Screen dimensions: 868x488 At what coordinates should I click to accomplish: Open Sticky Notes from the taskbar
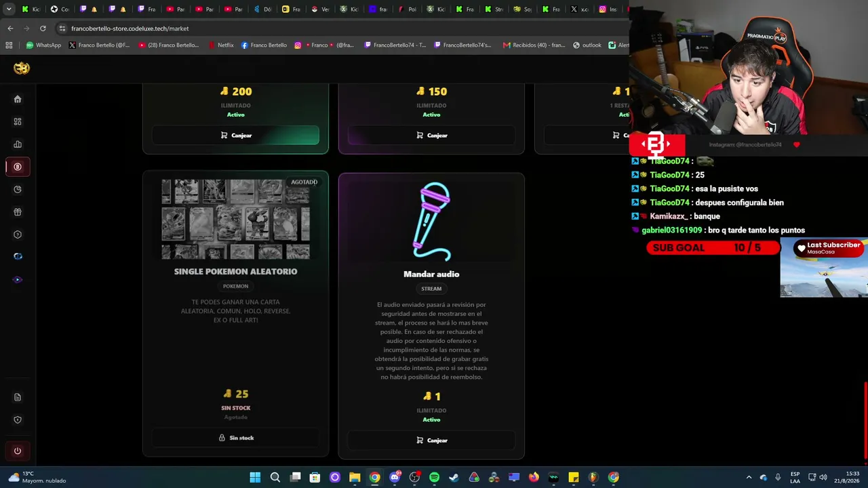click(x=574, y=477)
